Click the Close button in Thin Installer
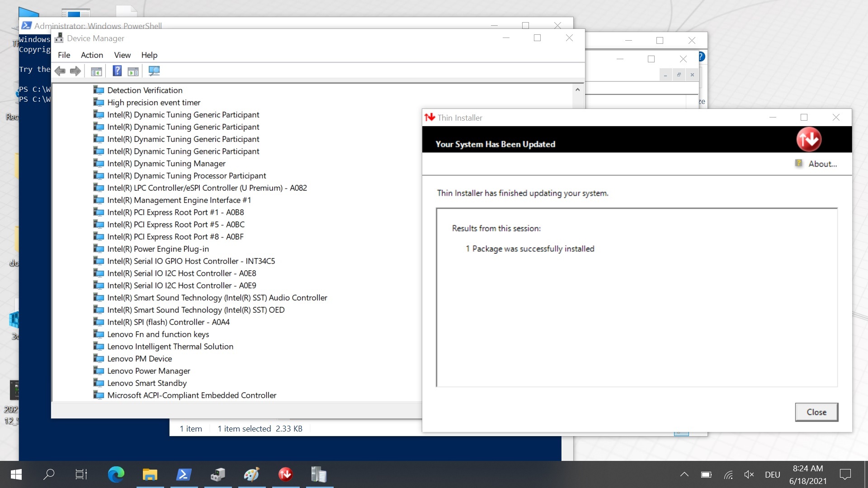The image size is (868, 488). (x=816, y=412)
